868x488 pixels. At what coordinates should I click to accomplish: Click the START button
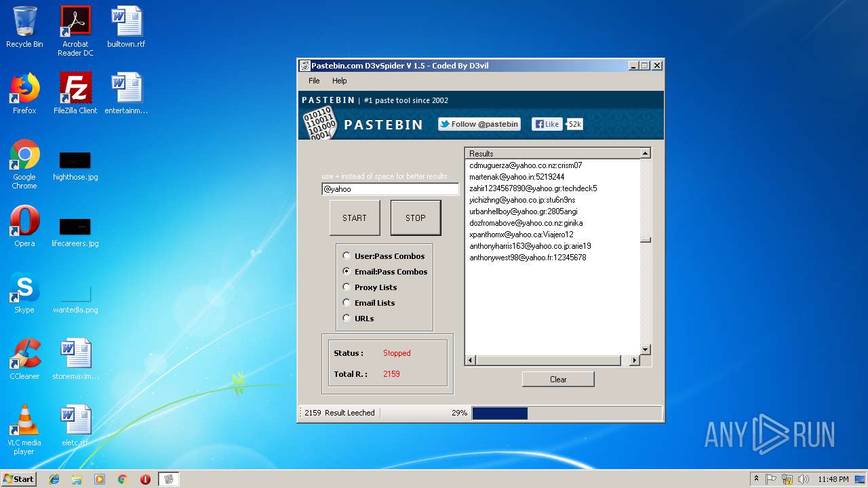click(x=355, y=218)
